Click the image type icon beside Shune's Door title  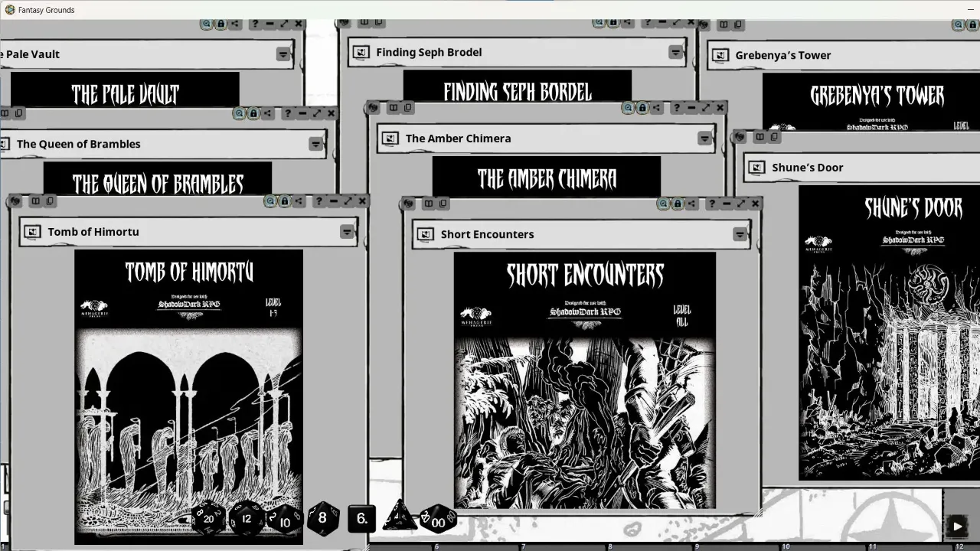tap(756, 168)
